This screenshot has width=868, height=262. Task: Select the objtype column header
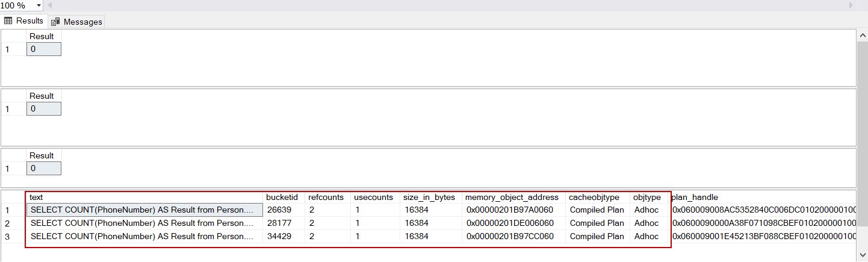click(647, 198)
